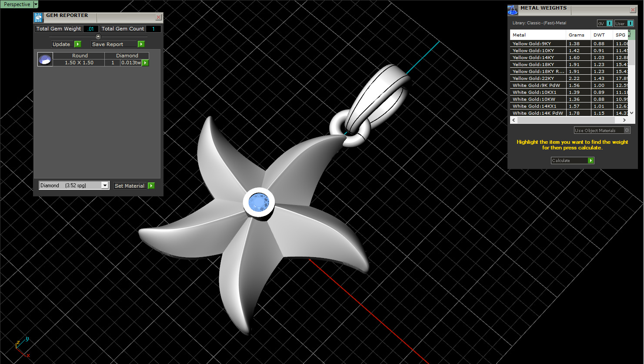The width and height of the screenshot is (644, 364).
Task: Click the 1.50 X 1.50 gem size cell
Action: [79, 63]
